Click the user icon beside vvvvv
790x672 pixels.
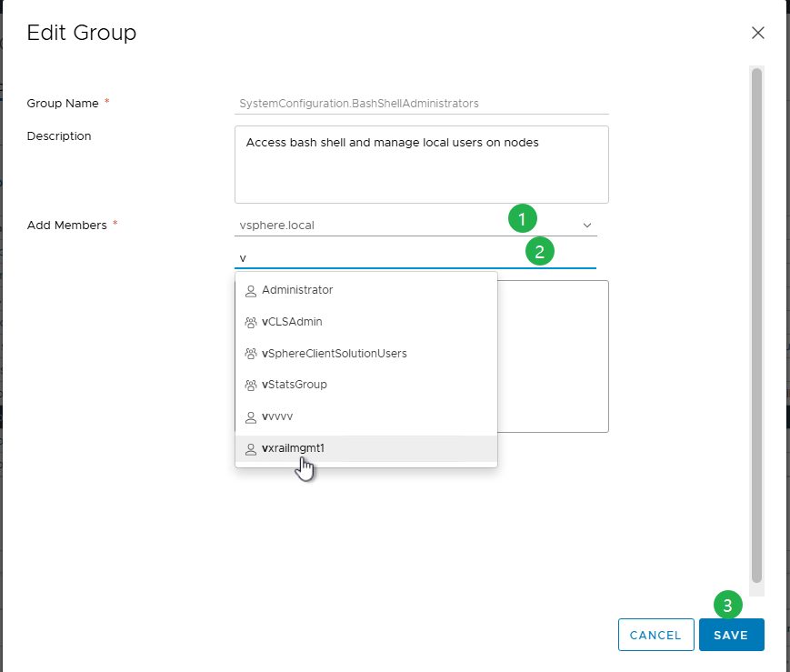click(x=250, y=416)
